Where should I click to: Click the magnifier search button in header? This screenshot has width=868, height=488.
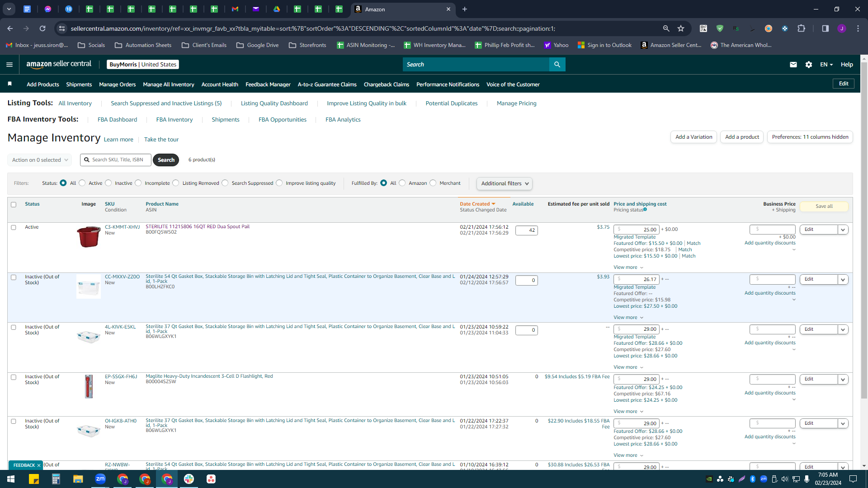pyautogui.click(x=557, y=65)
